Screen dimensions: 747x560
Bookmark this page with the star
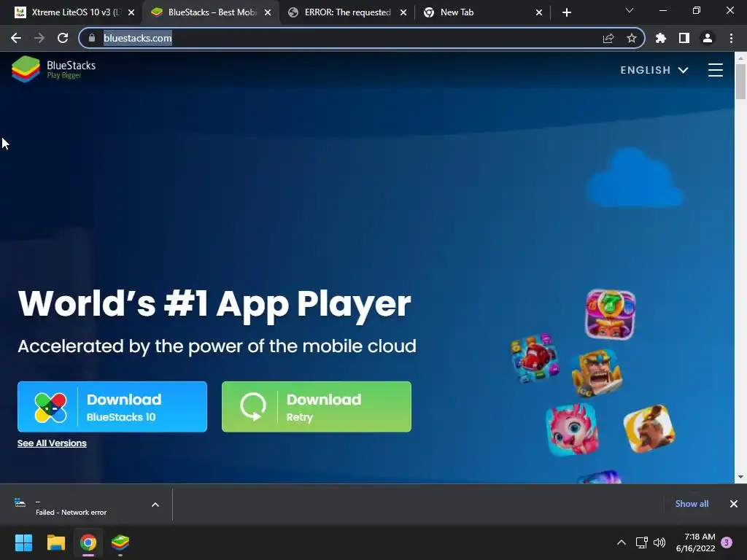[632, 38]
